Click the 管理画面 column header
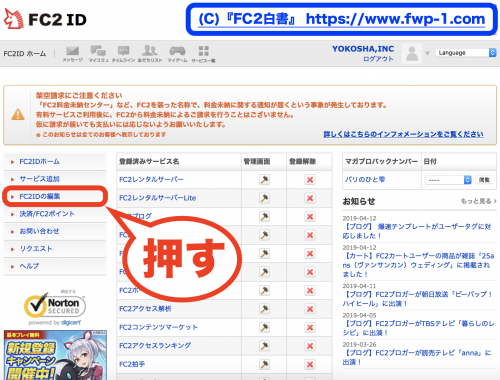This screenshot has width=500, height=380. tap(257, 162)
